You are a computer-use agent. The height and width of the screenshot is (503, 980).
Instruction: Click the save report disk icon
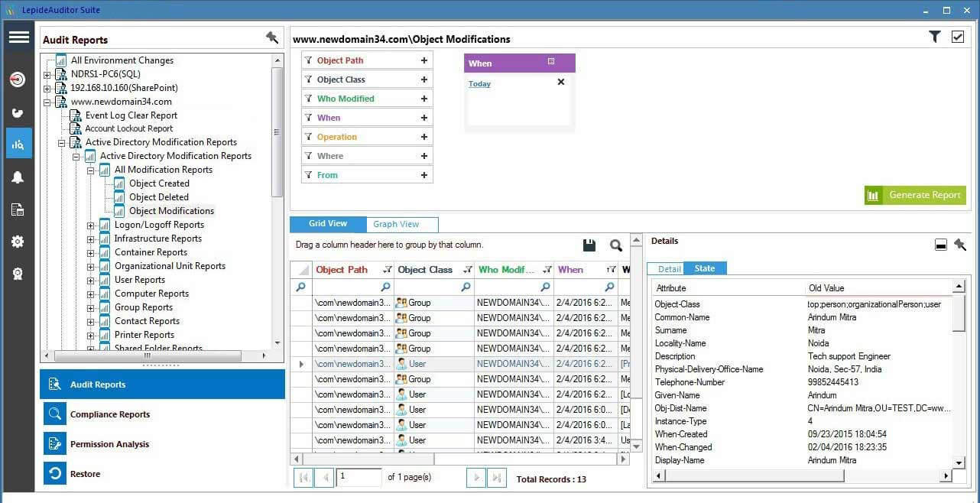coord(589,245)
